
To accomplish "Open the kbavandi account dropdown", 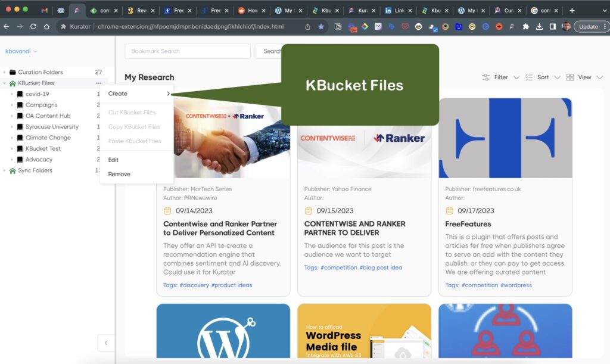I will [21, 52].
